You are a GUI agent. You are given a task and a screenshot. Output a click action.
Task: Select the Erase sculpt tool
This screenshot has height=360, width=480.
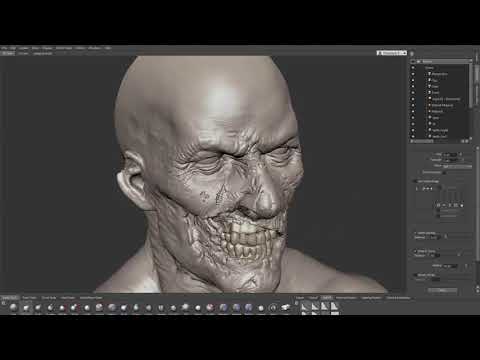coord(248,308)
